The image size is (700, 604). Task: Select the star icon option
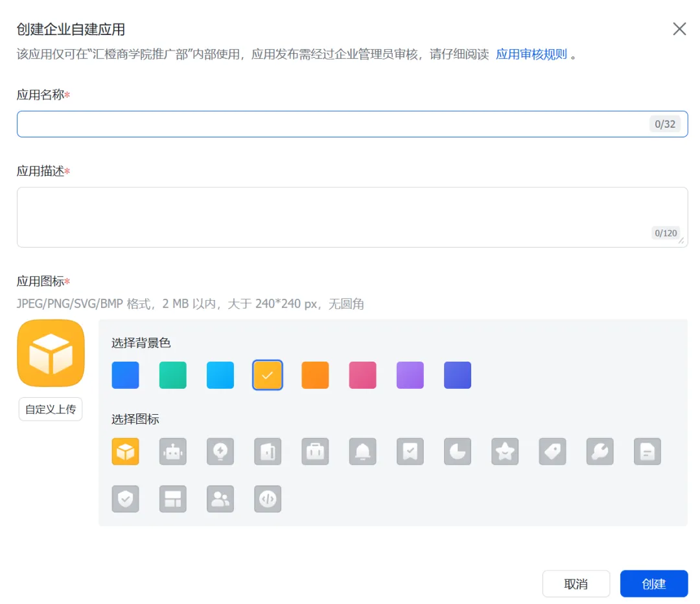point(505,452)
